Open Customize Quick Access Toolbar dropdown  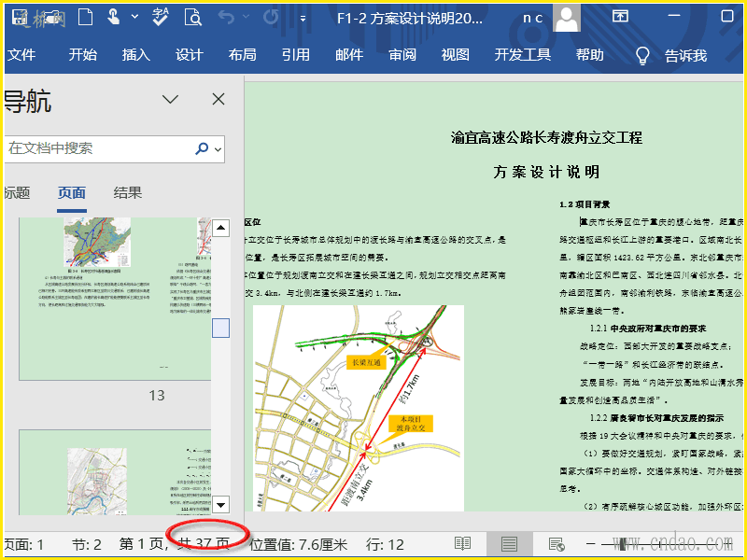point(303,19)
